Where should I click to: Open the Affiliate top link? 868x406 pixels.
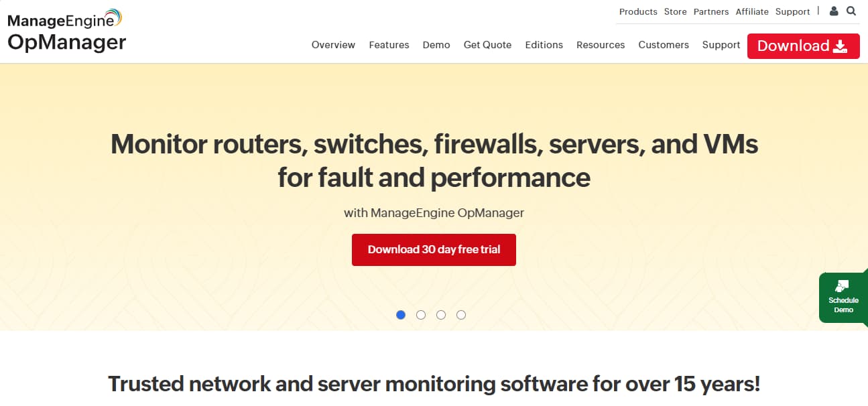[x=752, y=11]
